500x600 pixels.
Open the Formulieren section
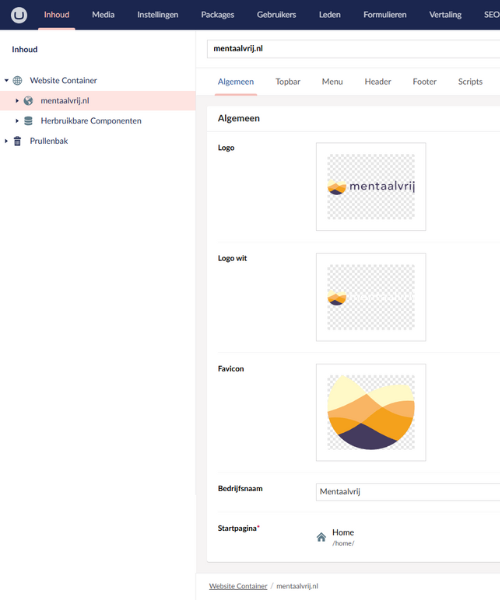(385, 15)
